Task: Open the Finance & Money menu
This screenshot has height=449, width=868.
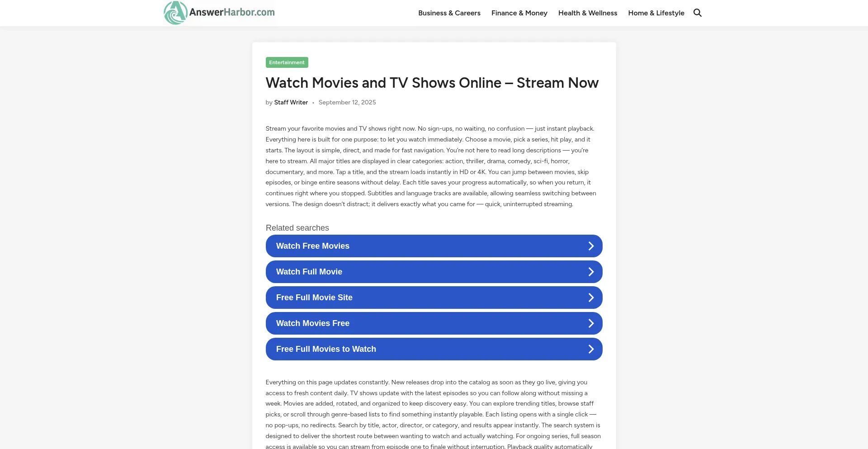Action: coord(519,13)
